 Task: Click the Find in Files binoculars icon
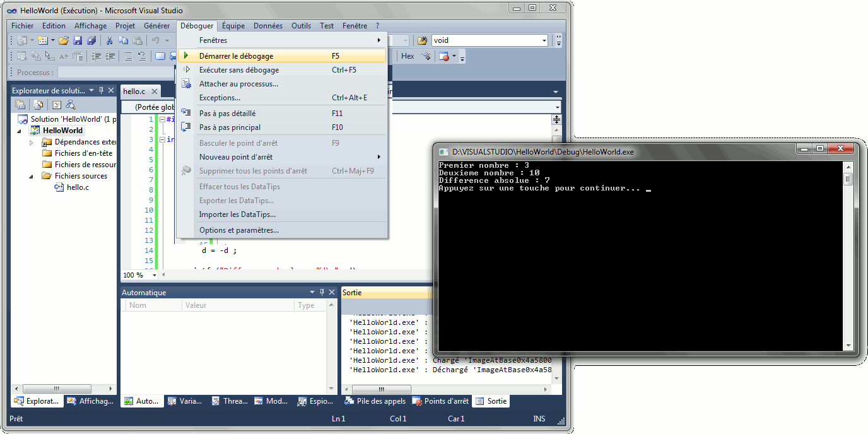click(x=423, y=40)
